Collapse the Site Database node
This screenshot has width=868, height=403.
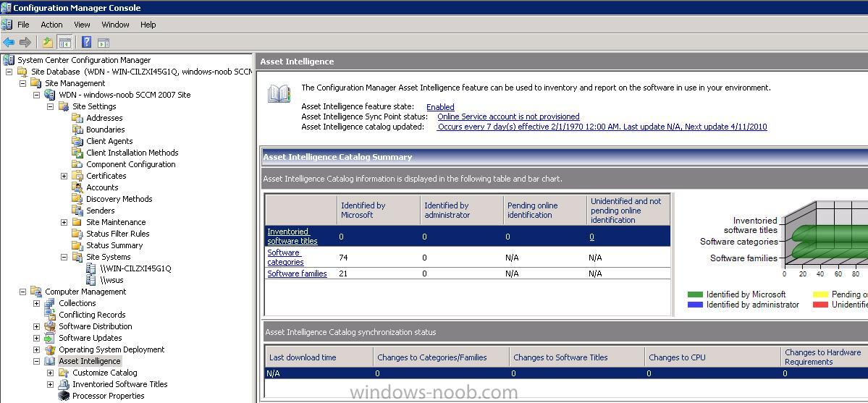(x=9, y=72)
